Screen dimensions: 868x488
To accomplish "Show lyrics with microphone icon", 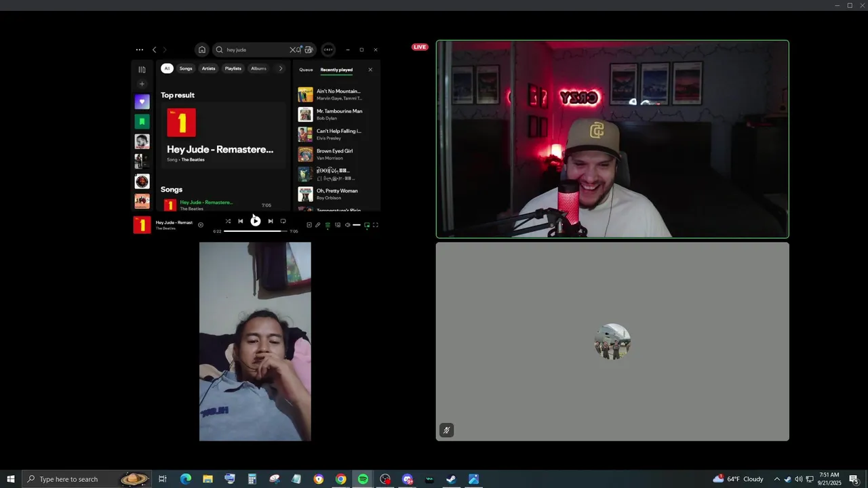I will [318, 225].
